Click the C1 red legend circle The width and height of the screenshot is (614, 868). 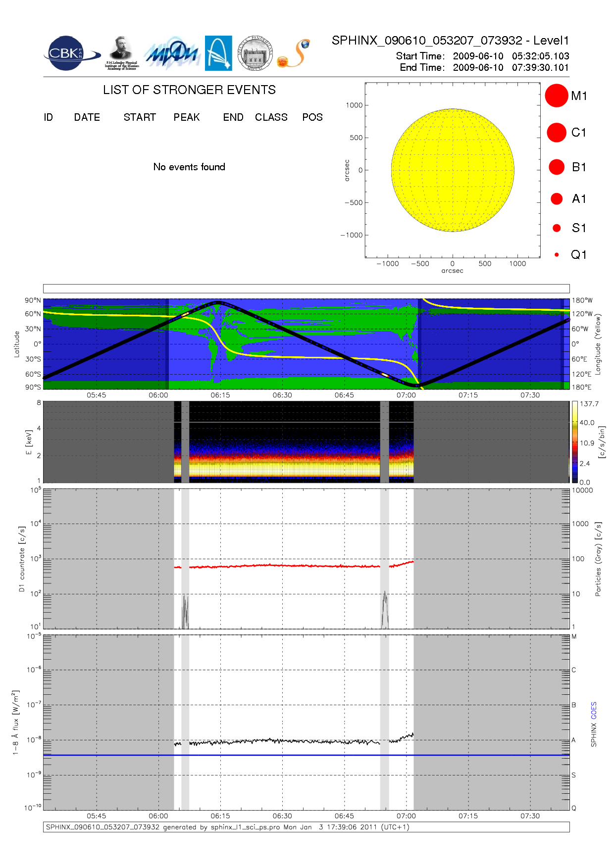click(x=557, y=133)
